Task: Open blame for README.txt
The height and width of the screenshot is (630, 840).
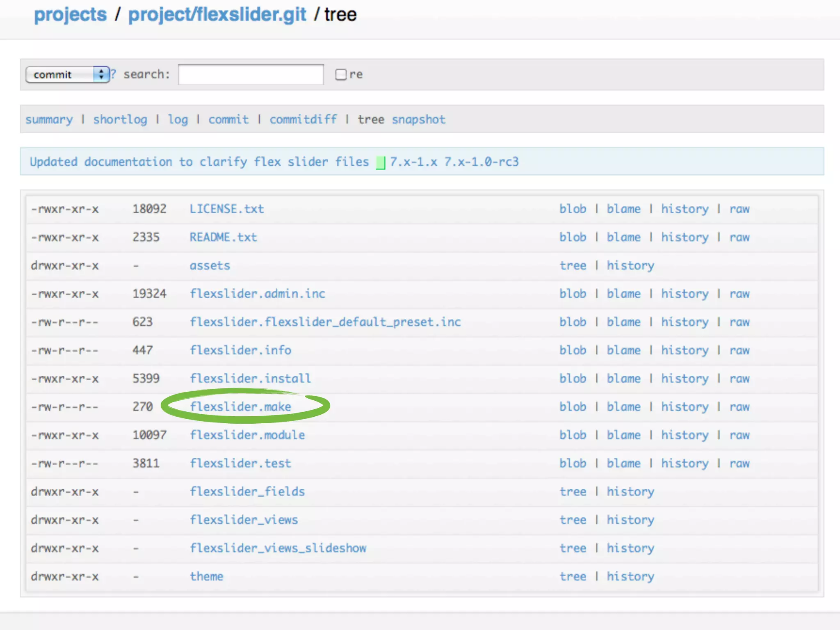Action: click(x=623, y=237)
